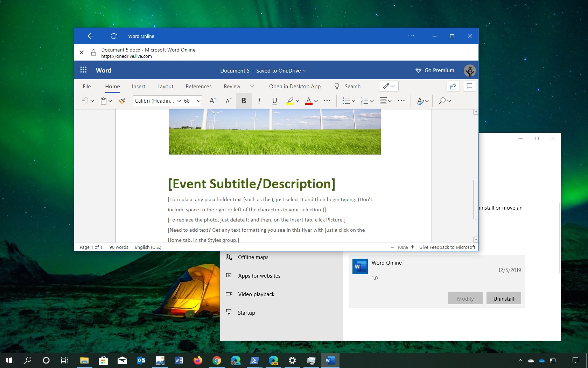Open Google Chrome from the taskbar
Screen dimensions: 588x368
(217, 361)
